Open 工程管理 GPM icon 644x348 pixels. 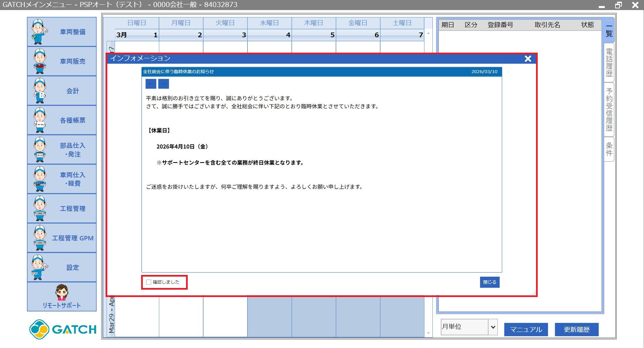[40, 238]
